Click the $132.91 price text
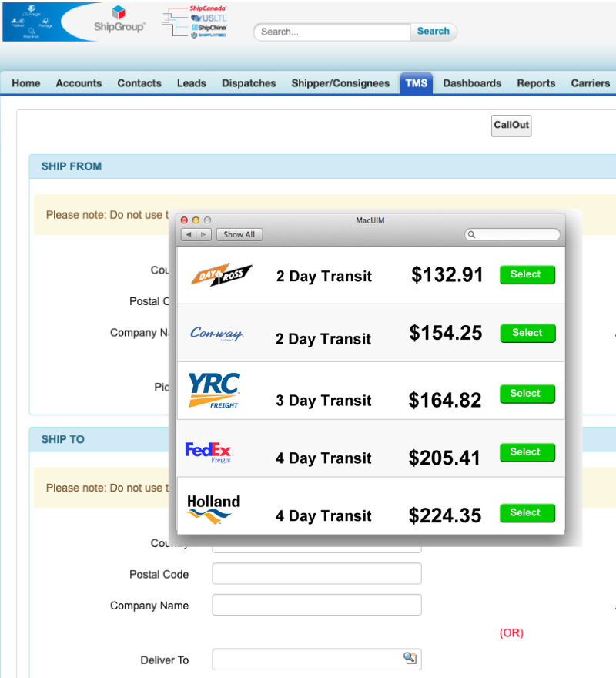This screenshot has height=678, width=616. (x=447, y=274)
